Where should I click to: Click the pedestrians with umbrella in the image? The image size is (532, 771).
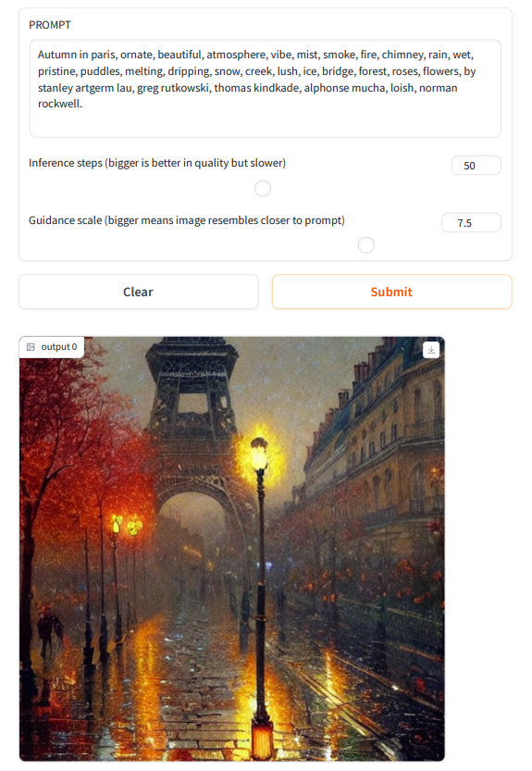pyautogui.click(x=50, y=631)
